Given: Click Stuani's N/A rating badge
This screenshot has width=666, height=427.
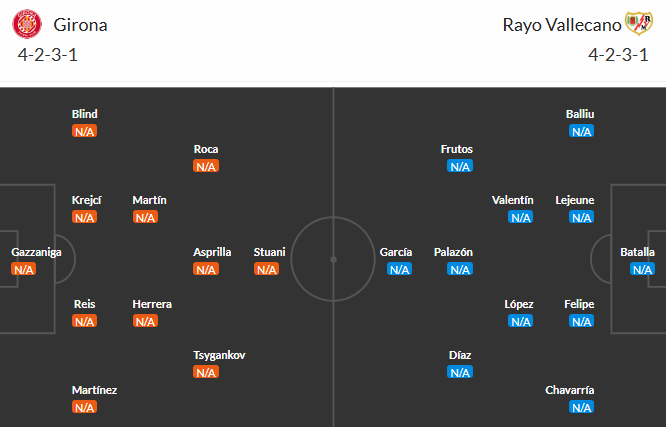Looking at the screenshot, I should pos(267,269).
